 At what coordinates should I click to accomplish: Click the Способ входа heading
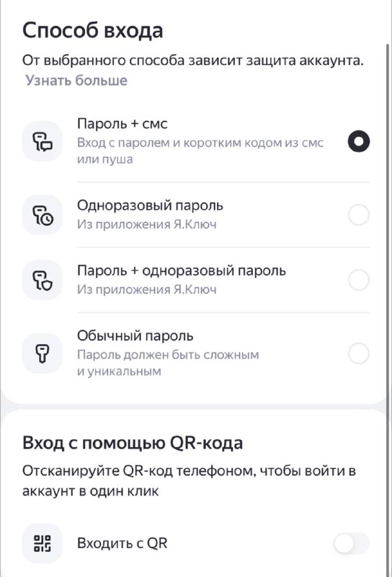(x=93, y=30)
